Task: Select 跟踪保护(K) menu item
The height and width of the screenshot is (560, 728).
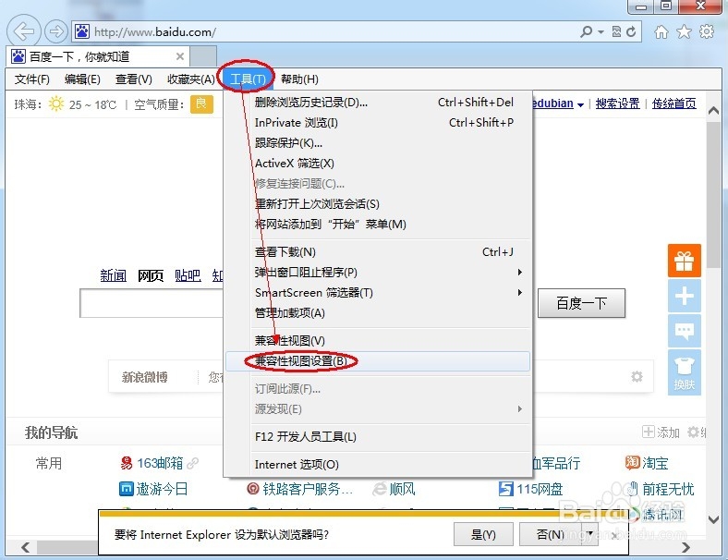Action: click(378, 143)
